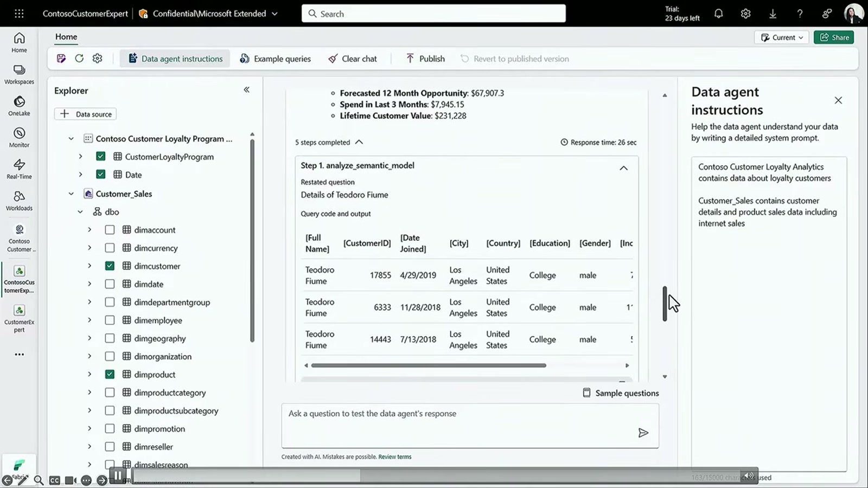Open CustomerExpert item in left navigation
Screen dimensions: 868x488
tap(19, 318)
